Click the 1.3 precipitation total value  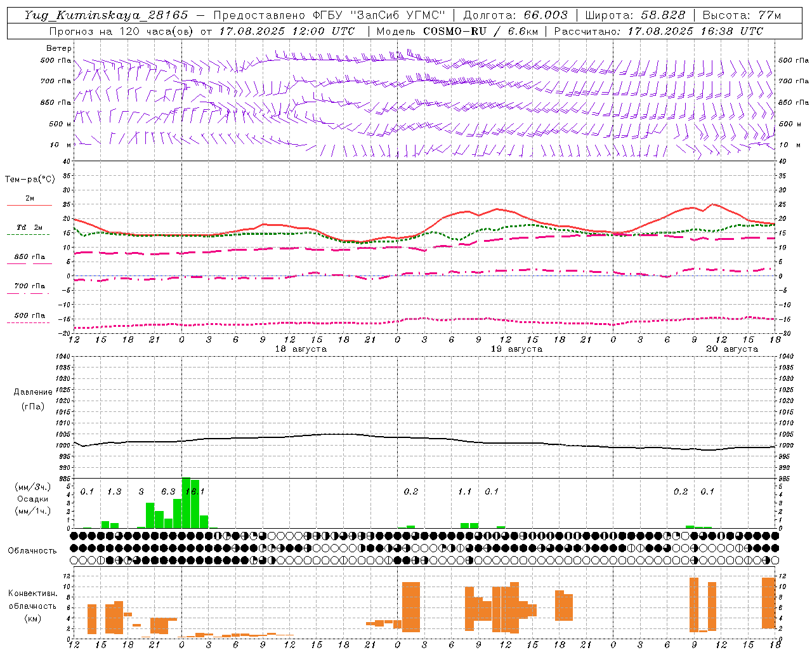point(114,492)
